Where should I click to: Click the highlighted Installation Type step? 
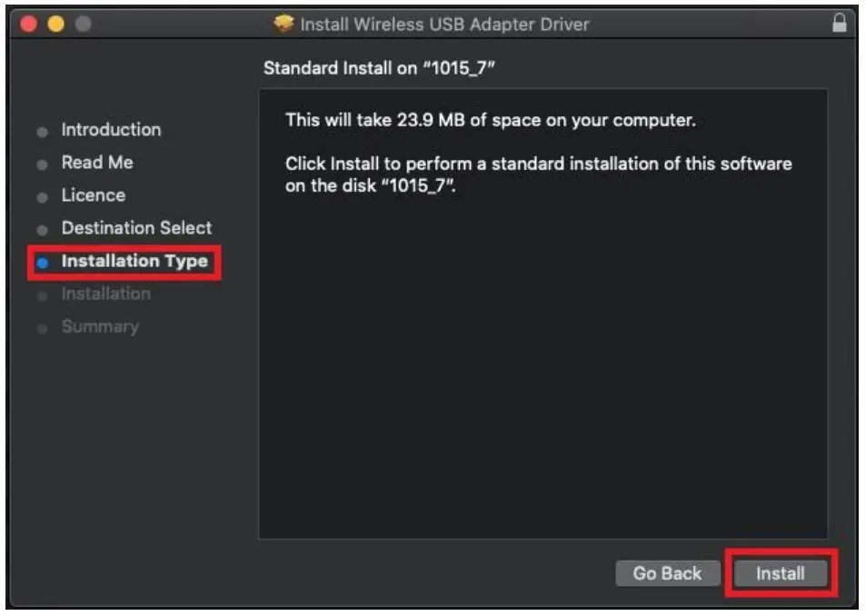pyautogui.click(x=134, y=262)
